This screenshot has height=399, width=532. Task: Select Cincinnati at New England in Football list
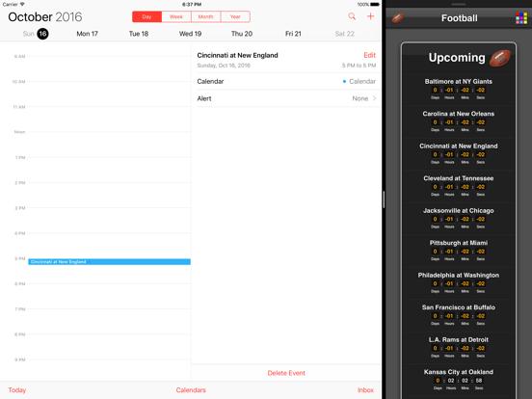(x=459, y=153)
